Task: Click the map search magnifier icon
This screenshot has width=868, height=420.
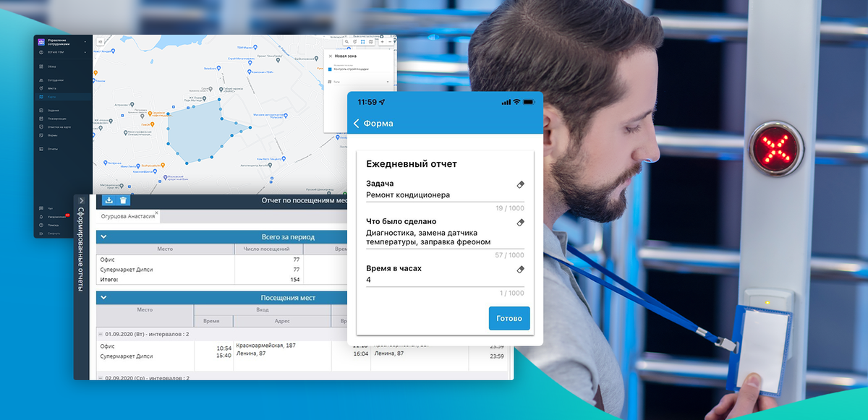Action: tap(346, 42)
